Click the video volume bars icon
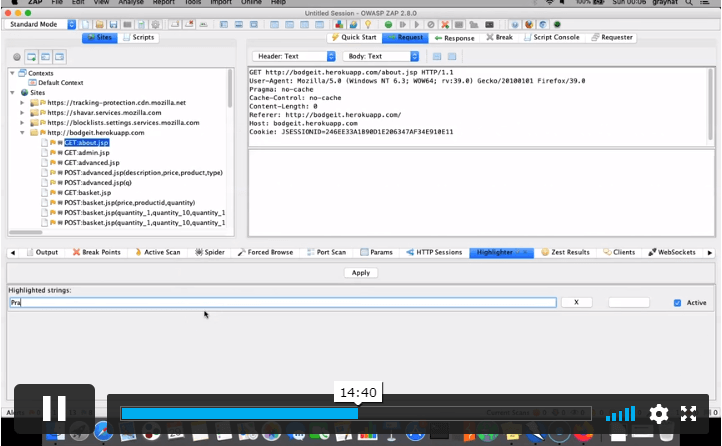This screenshot has height=446, width=722. point(620,413)
